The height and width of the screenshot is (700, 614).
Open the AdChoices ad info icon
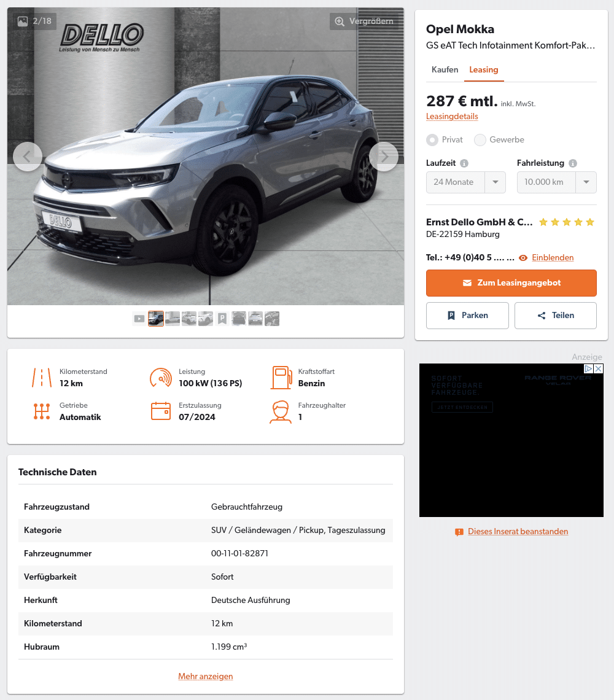(x=589, y=368)
